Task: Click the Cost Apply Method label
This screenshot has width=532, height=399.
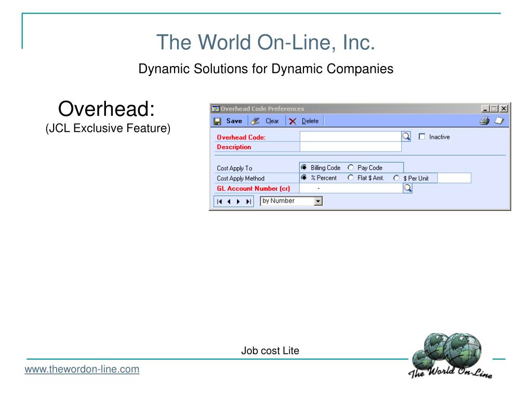Action: (x=241, y=178)
